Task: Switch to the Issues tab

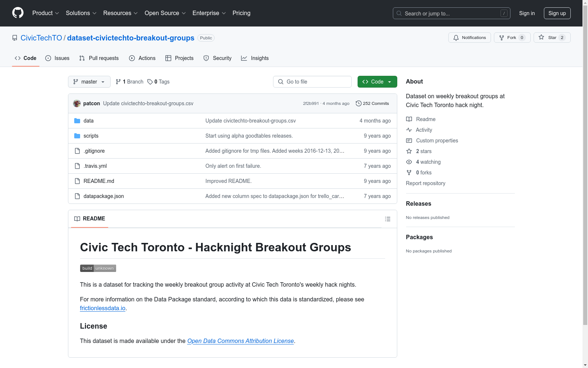Action: point(57,58)
